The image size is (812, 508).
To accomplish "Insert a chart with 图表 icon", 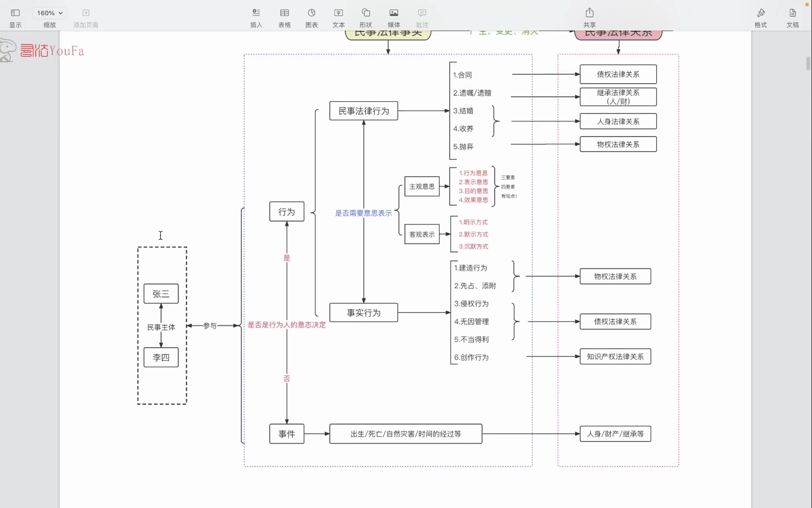I will [x=312, y=13].
